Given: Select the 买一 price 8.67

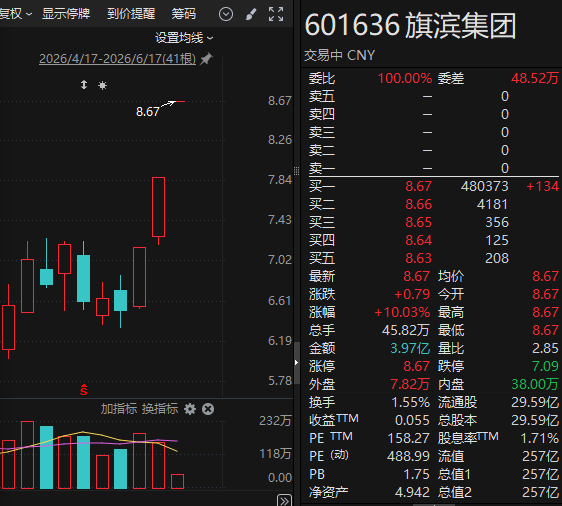Looking at the screenshot, I should tap(419, 186).
